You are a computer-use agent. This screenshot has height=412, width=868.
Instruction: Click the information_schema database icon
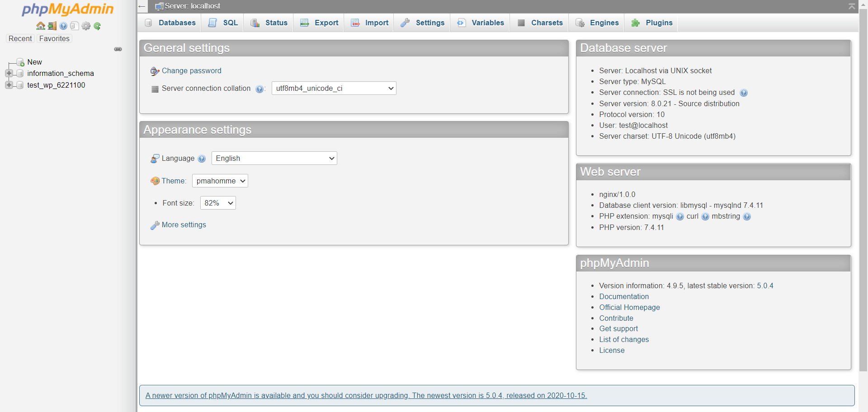coord(20,74)
